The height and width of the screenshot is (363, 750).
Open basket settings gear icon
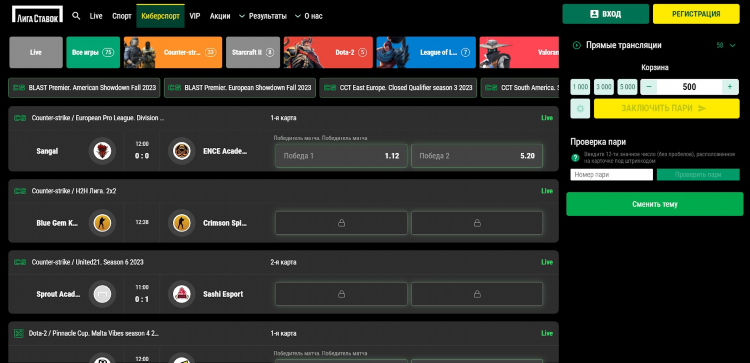point(580,109)
